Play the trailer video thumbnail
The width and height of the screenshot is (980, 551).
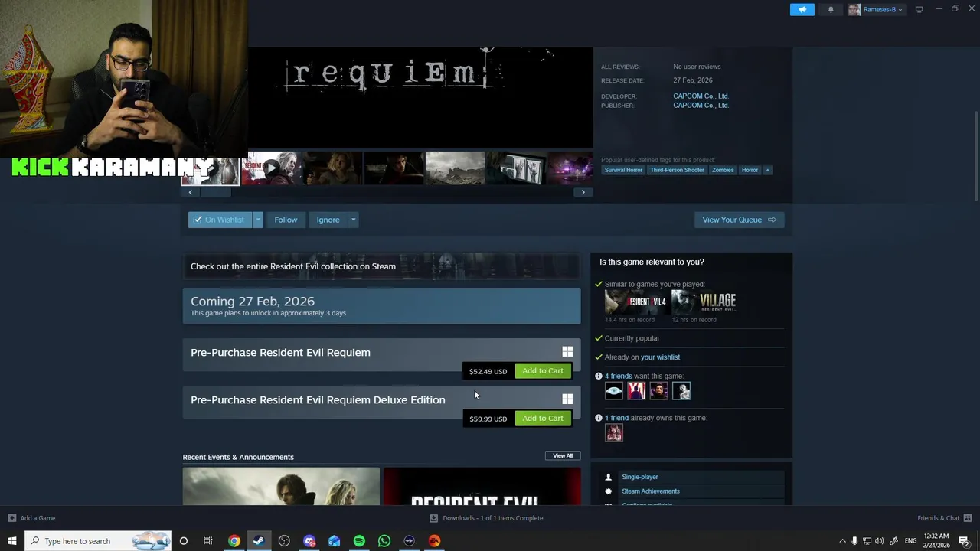[x=271, y=168]
